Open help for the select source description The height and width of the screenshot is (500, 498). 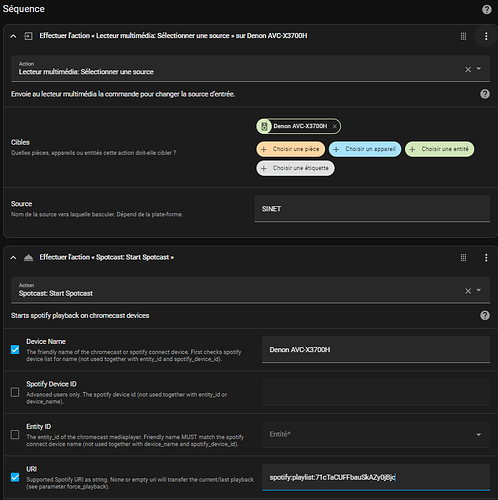click(485, 94)
